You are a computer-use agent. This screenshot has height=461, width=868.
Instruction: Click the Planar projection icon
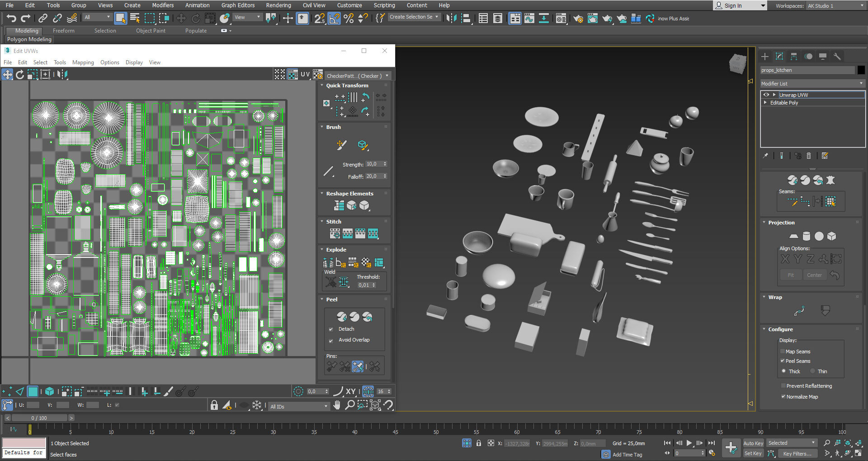click(793, 236)
